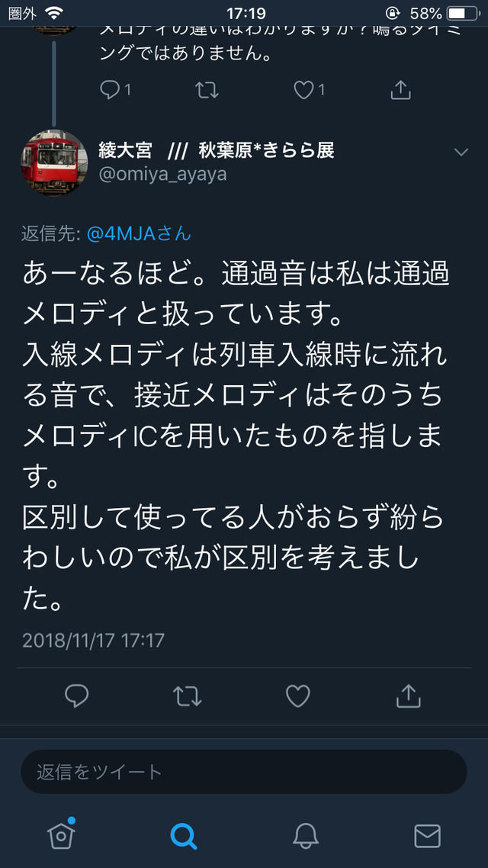Retweet the omiya_ayaya tweet
488x868 pixels.
click(187, 696)
